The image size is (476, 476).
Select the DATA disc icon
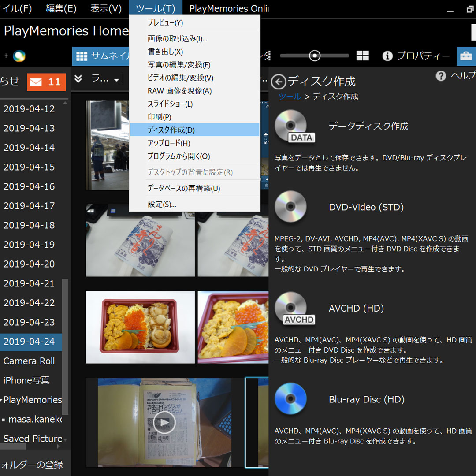(294, 126)
